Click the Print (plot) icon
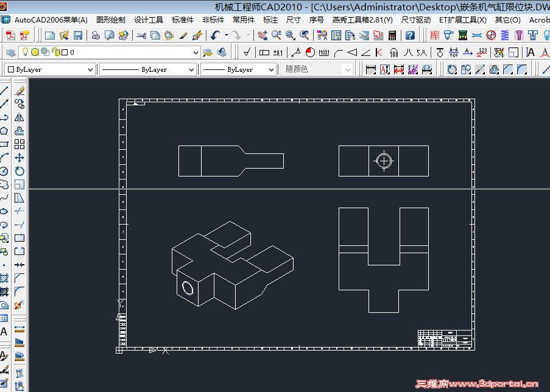This screenshot has height=392, width=550. pyautogui.click(x=96, y=35)
